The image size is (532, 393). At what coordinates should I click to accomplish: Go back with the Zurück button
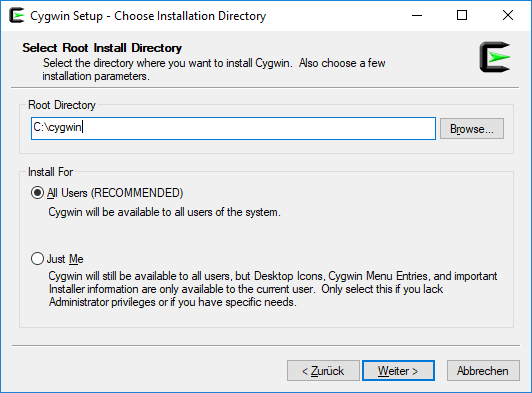pos(323,371)
